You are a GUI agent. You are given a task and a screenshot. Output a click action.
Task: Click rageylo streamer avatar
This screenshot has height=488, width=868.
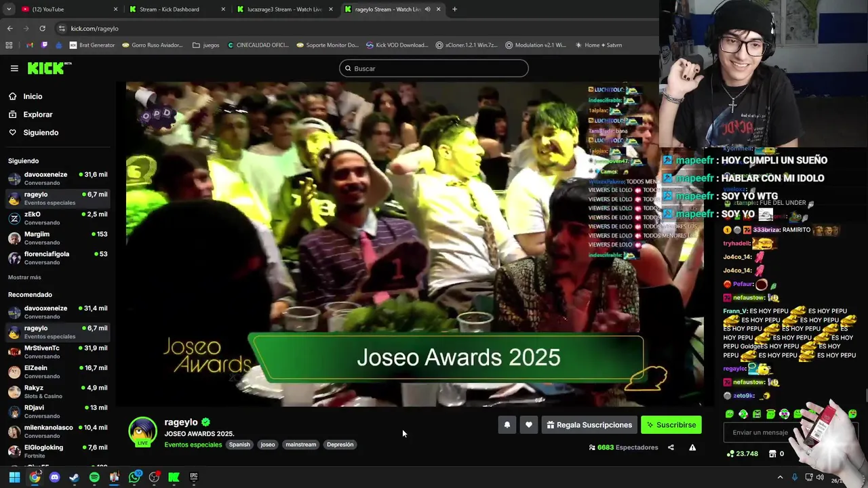pyautogui.click(x=142, y=432)
